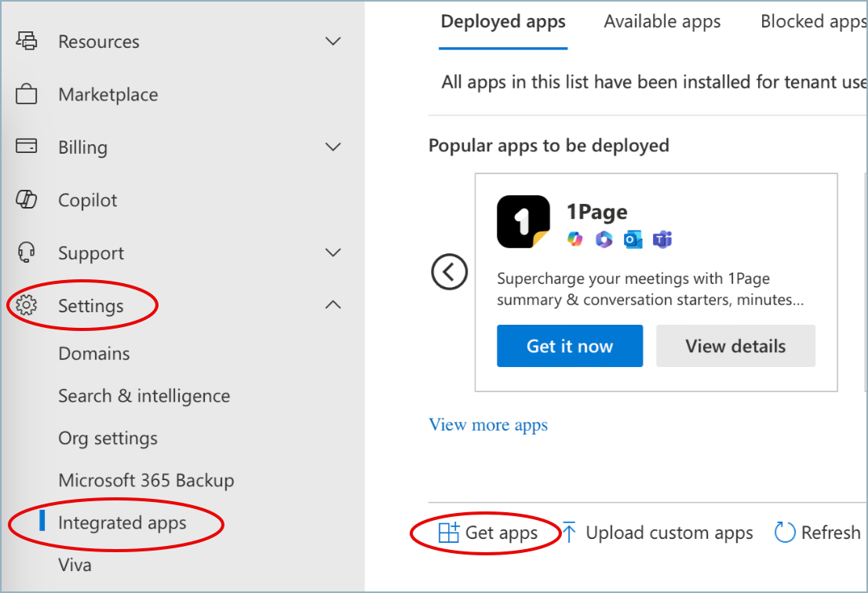Image resolution: width=868 pixels, height=593 pixels.
Task: Collapse the Settings section chevron
Action: tap(334, 305)
